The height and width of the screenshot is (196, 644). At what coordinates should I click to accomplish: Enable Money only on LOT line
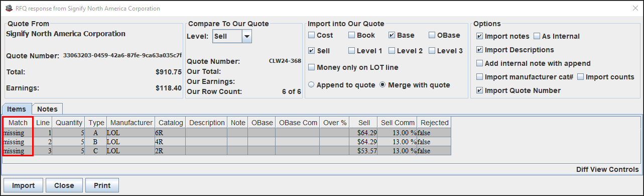[312, 67]
